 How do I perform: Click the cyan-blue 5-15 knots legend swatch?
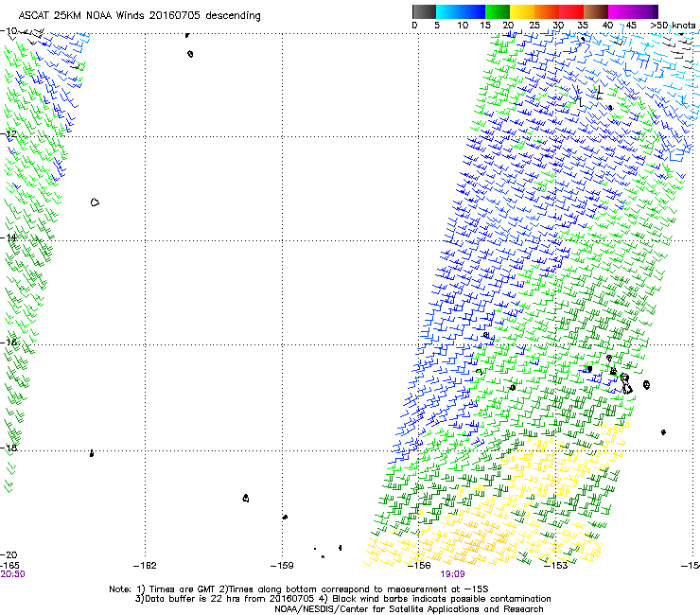(461, 11)
